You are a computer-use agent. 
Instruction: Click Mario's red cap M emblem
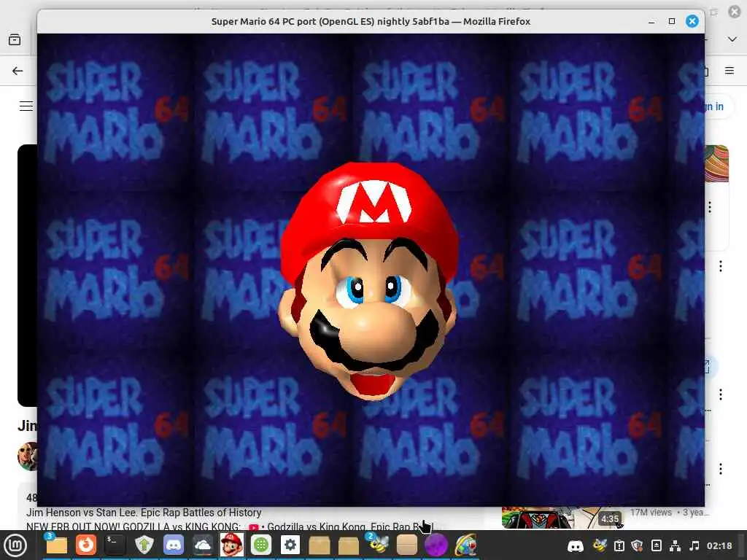pyautogui.click(x=374, y=201)
